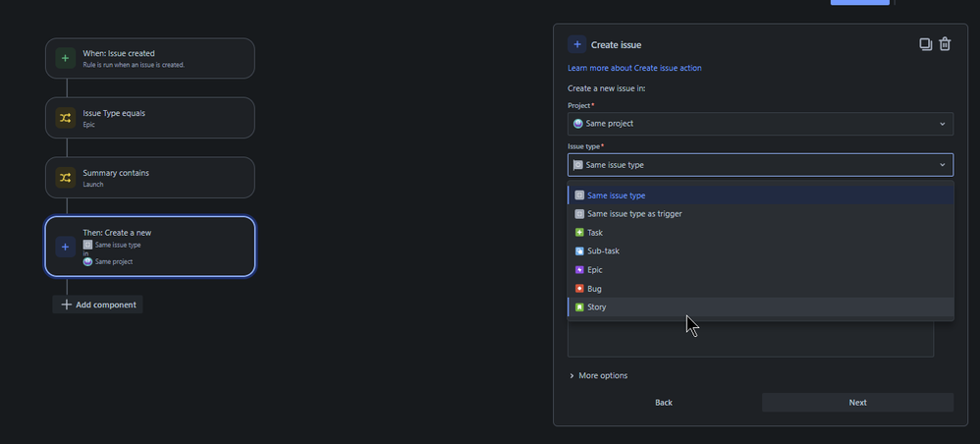Expand More options section
The width and height of the screenshot is (980, 444).
(x=599, y=376)
